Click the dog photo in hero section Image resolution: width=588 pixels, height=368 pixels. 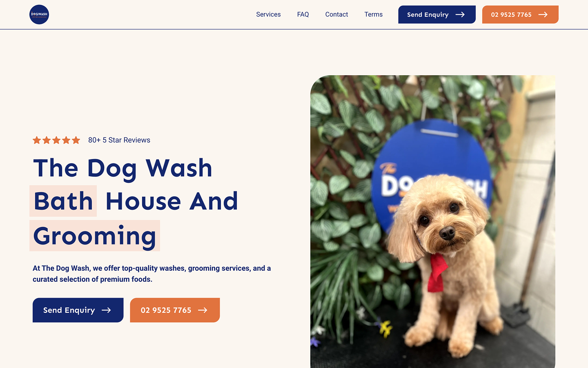[x=433, y=222]
